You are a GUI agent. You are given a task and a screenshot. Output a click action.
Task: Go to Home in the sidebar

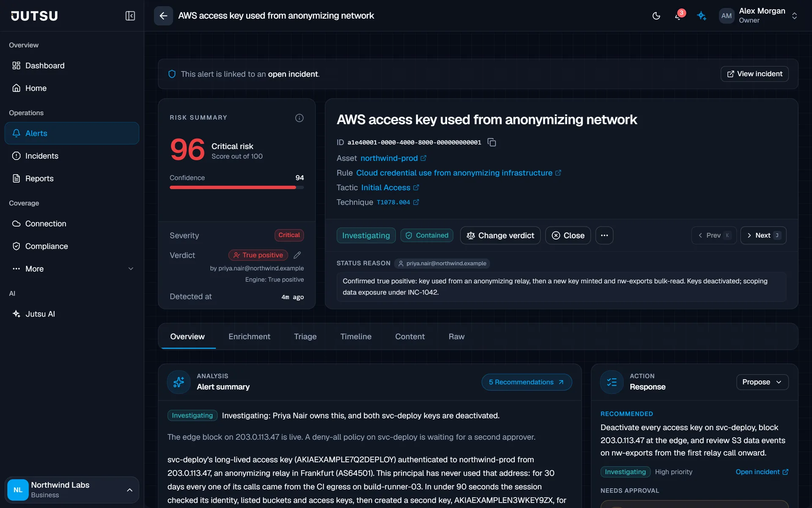[x=72, y=88]
